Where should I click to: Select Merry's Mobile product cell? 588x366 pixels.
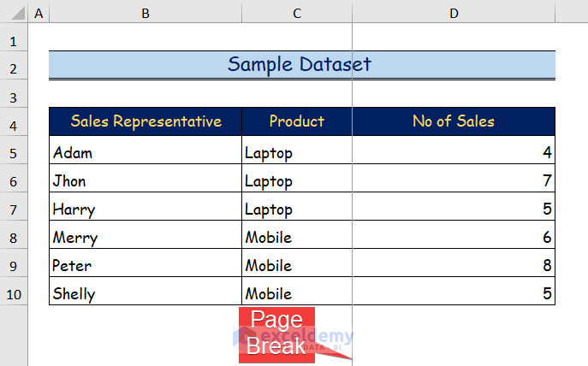tap(296, 238)
